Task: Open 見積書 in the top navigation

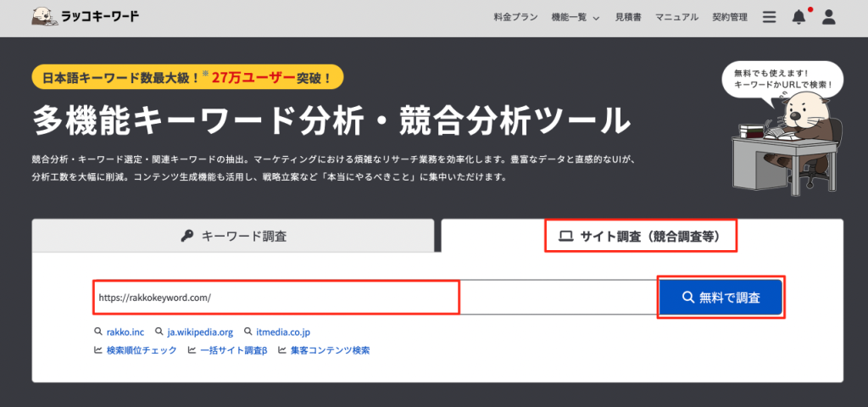Action: coord(628,17)
